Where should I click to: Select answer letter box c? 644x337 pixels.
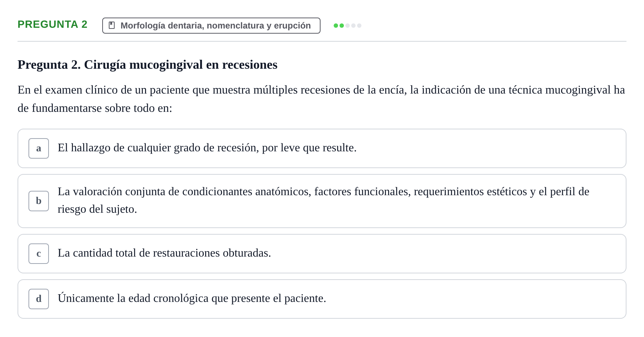(39, 254)
